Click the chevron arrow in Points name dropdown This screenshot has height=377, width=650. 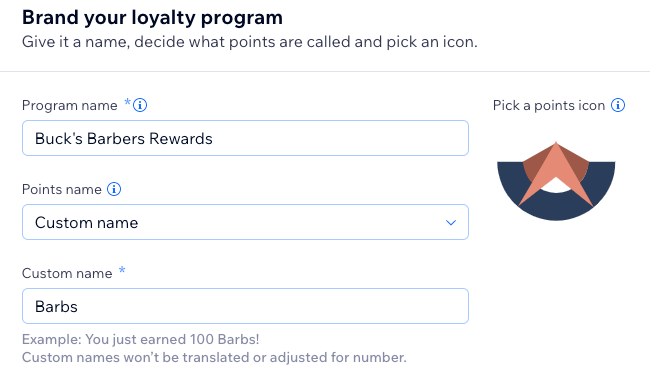click(x=451, y=223)
